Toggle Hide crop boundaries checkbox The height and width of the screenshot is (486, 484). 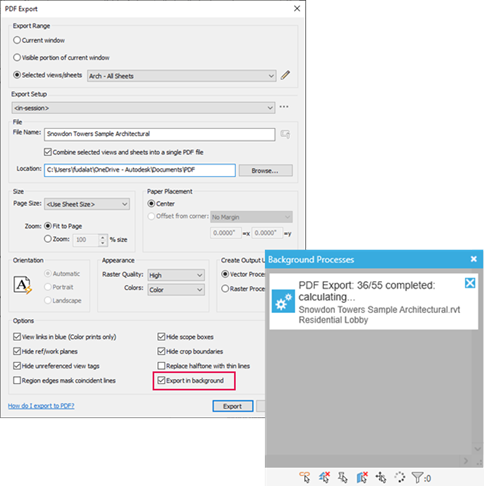click(x=161, y=351)
